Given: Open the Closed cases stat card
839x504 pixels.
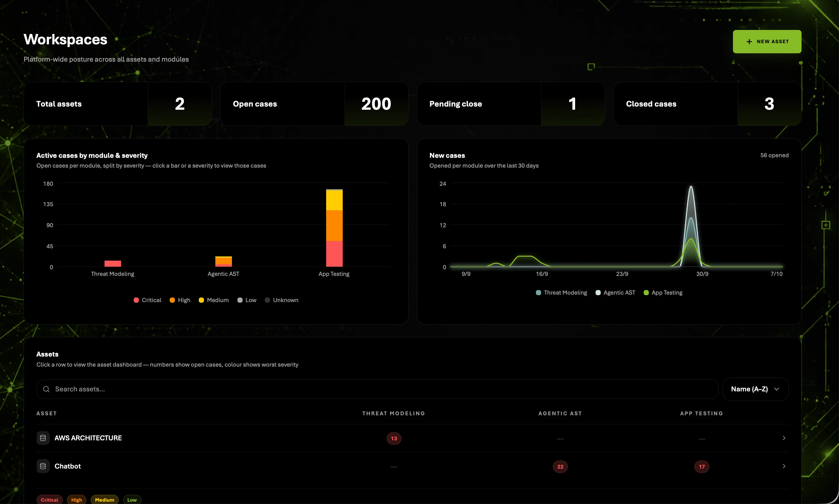Looking at the screenshot, I should tap(707, 104).
